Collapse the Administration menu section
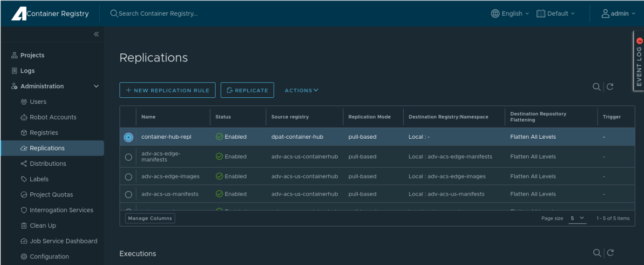644x265 pixels. point(96,86)
